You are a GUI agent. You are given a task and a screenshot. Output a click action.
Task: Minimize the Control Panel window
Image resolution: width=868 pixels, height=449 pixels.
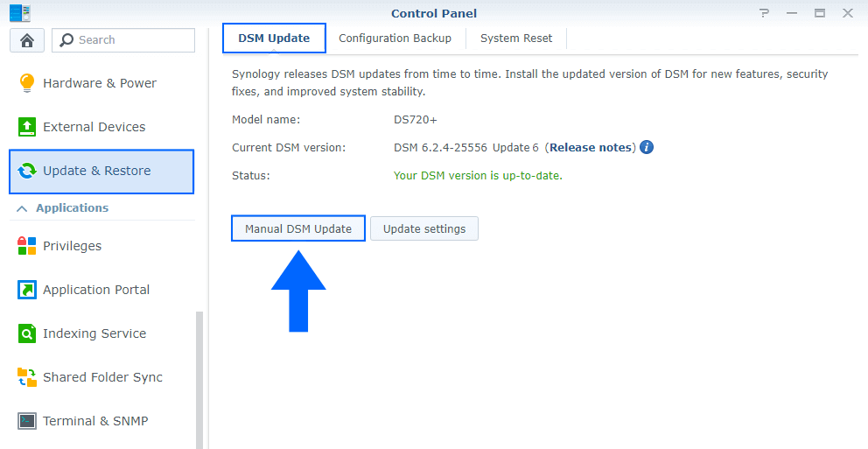792,13
